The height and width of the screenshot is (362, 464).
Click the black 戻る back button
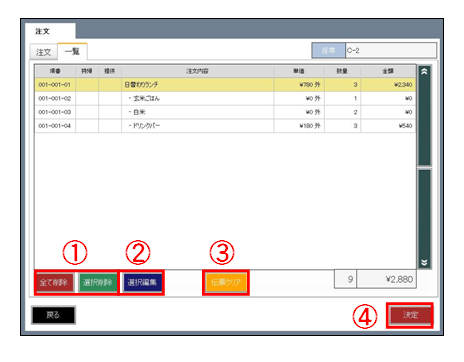coord(53,315)
